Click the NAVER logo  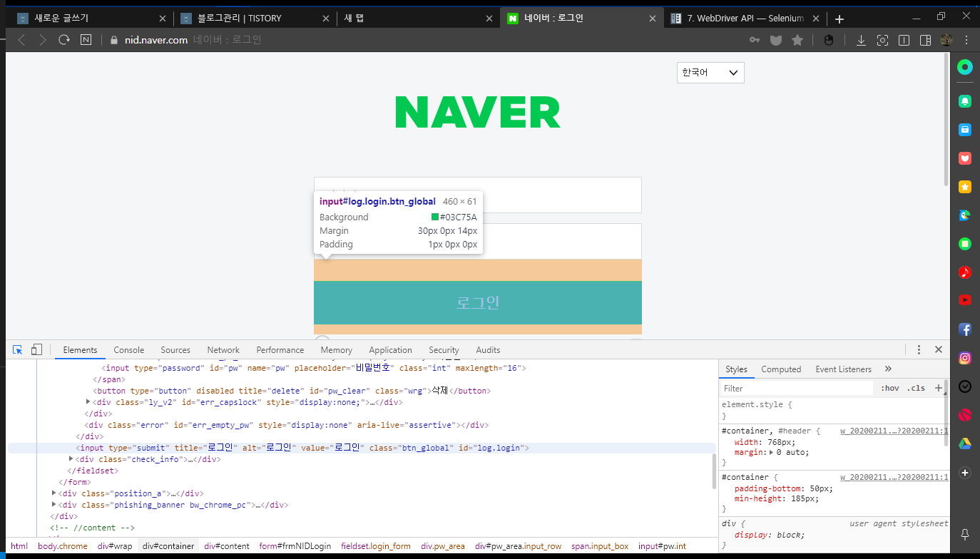coord(478,113)
